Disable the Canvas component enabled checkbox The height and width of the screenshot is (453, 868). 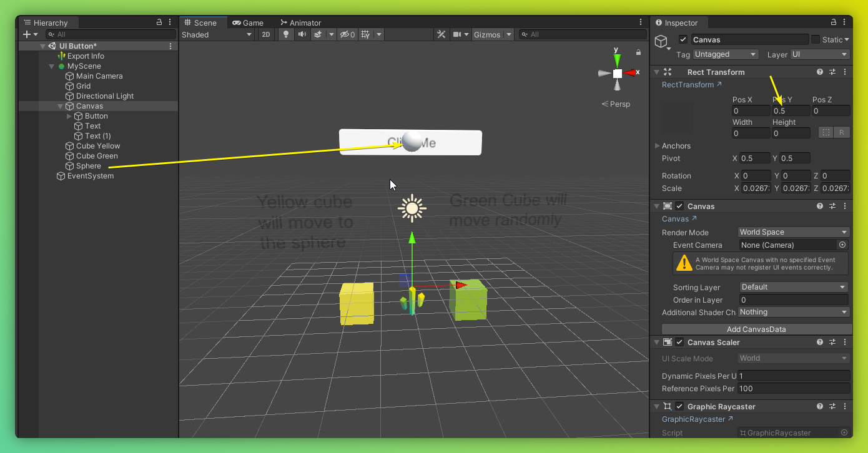(679, 206)
